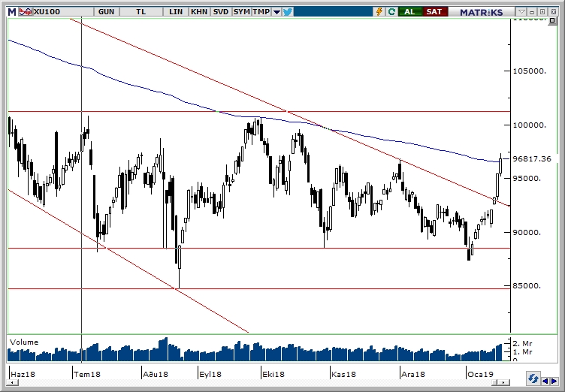Click the KHN button in toolbar
Viewport: 565px width, 392px height.
click(x=199, y=12)
